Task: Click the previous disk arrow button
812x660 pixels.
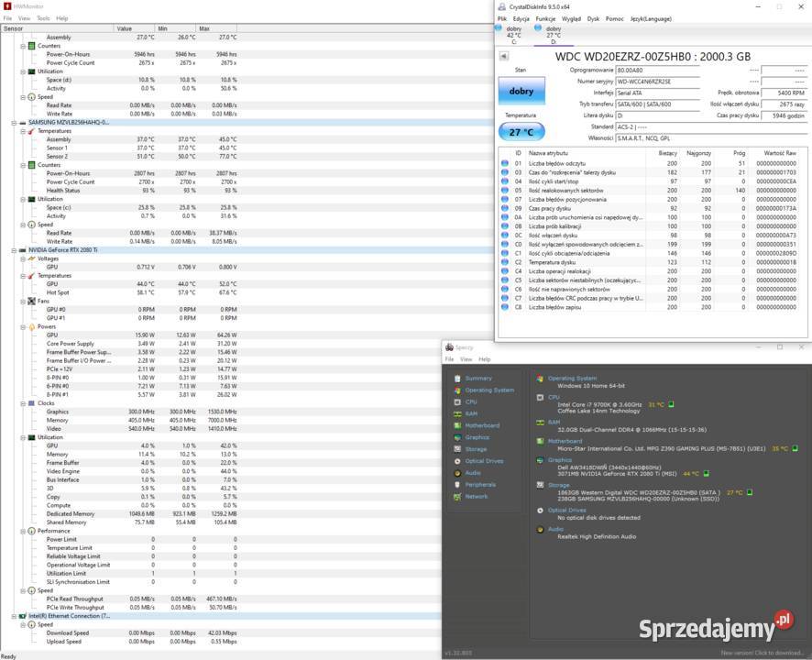Action: pyautogui.click(x=503, y=56)
